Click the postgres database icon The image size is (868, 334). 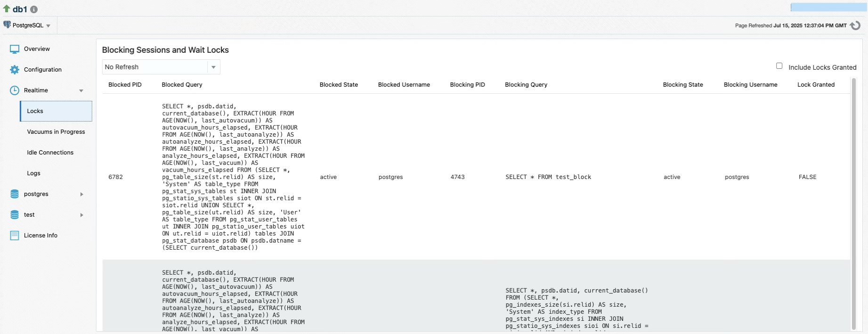pos(15,194)
